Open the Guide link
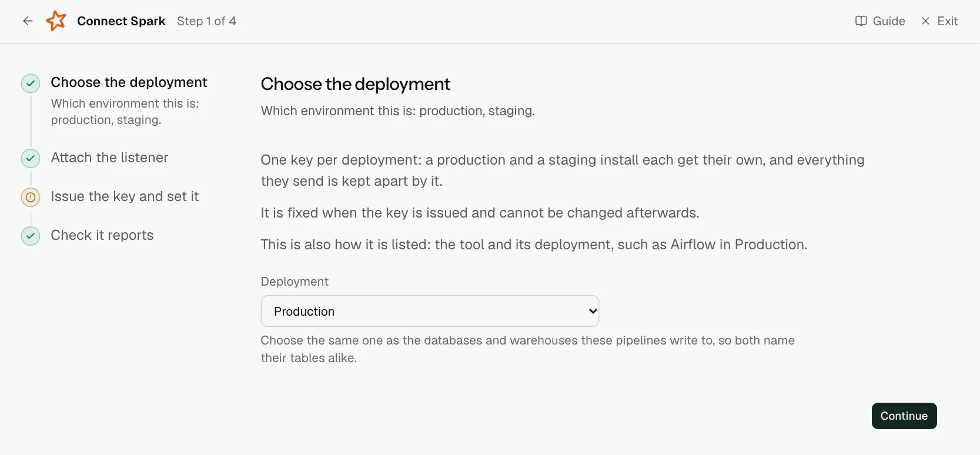 click(880, 21)
